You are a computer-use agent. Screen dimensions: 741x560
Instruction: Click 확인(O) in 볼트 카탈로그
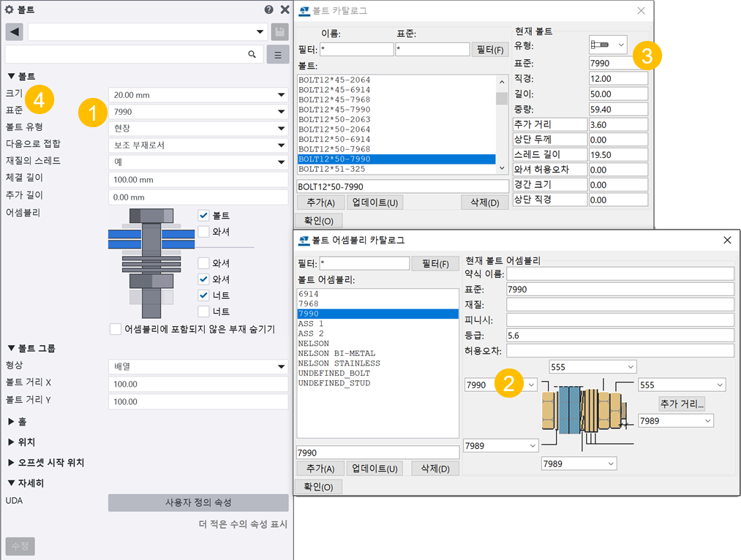(318, 221)
